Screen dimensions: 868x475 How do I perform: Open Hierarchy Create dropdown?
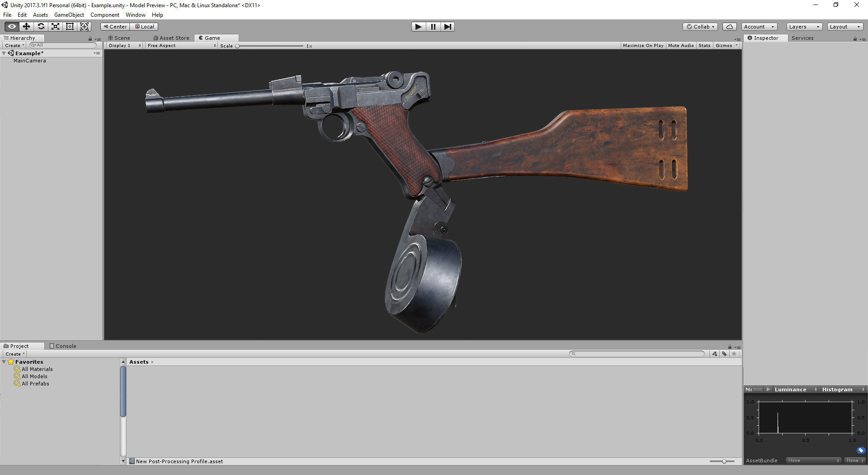14,46
